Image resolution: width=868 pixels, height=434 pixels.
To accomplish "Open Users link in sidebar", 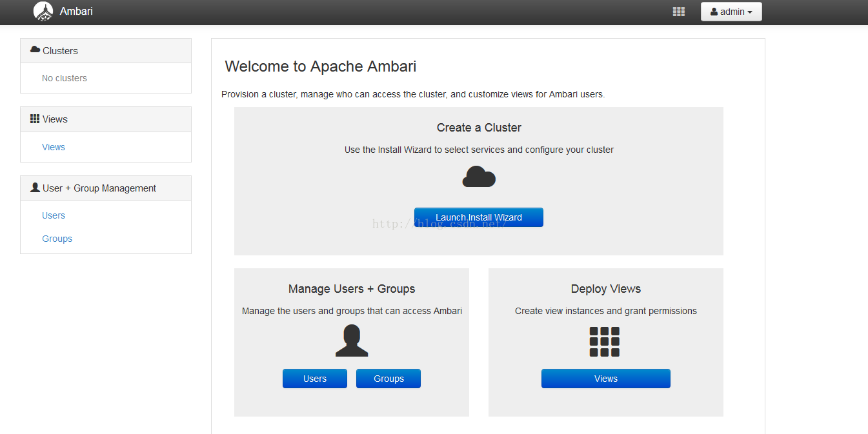I will coord(54,215).
